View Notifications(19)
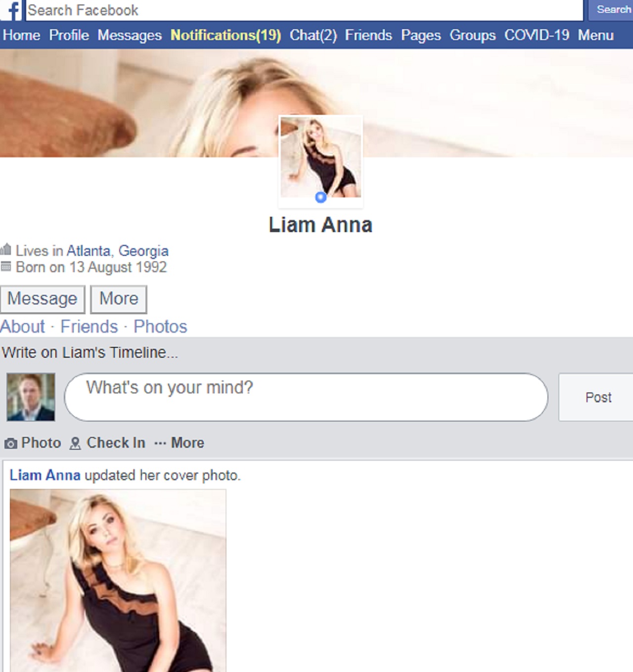Screen dimensions: 633x672 [x=226, y=35]
